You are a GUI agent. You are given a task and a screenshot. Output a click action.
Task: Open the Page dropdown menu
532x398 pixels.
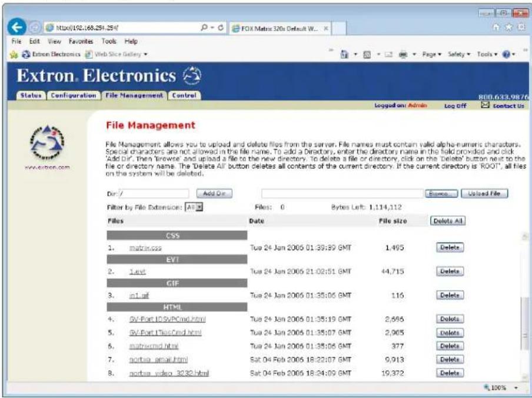(431, 54)
